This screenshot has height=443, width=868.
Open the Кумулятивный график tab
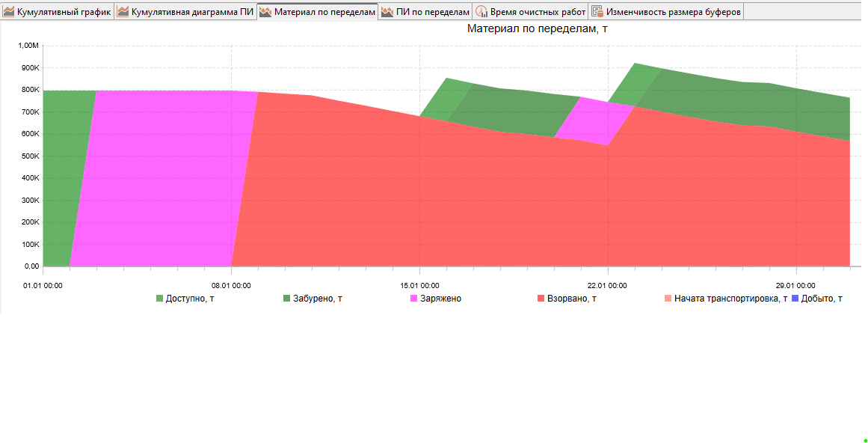(x=58, y=11)
